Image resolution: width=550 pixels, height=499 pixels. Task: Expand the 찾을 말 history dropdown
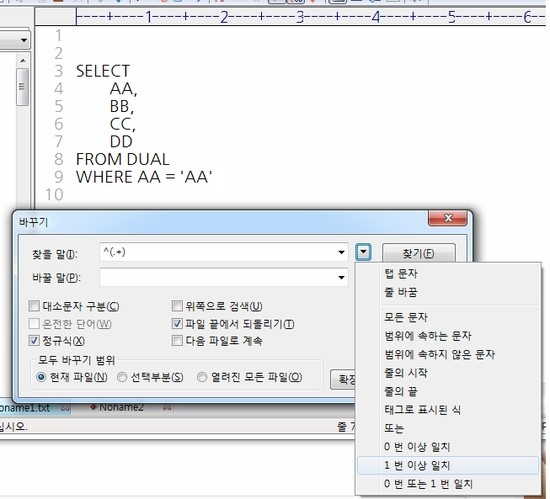point(341,252)
